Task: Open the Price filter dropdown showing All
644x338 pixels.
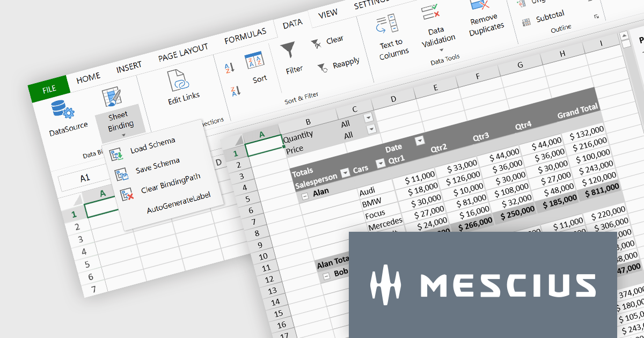Action: [x=371, y=129]
